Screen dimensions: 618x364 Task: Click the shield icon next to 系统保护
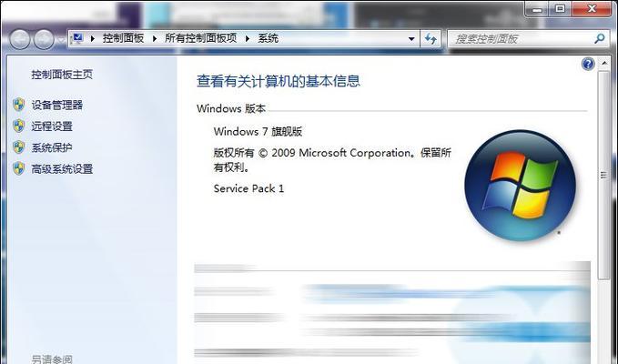(x=18, y=147)
